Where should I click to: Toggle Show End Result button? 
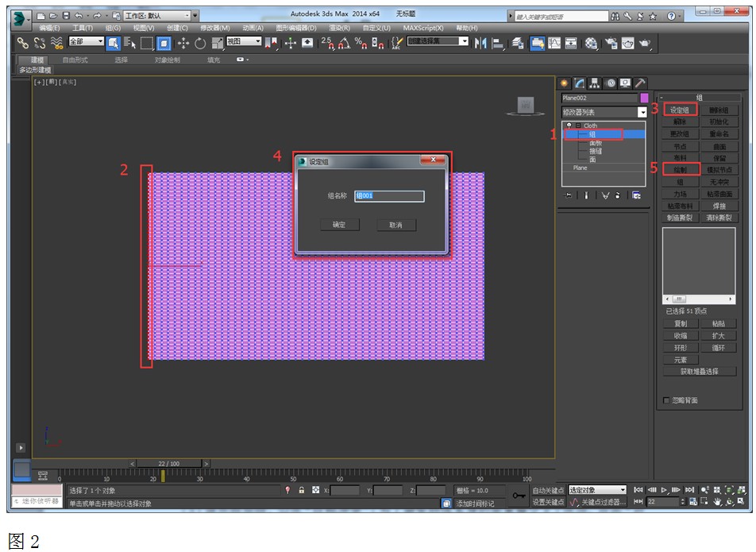click(586, 195)
